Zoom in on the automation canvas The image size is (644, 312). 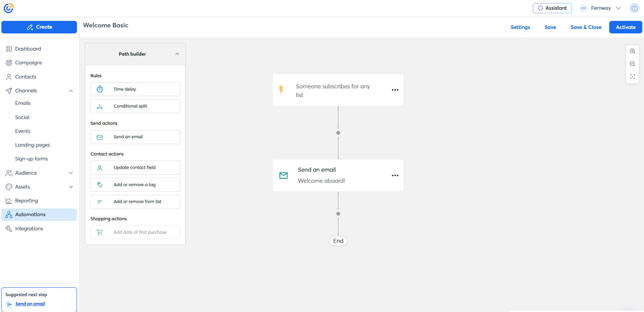point(633,51)
